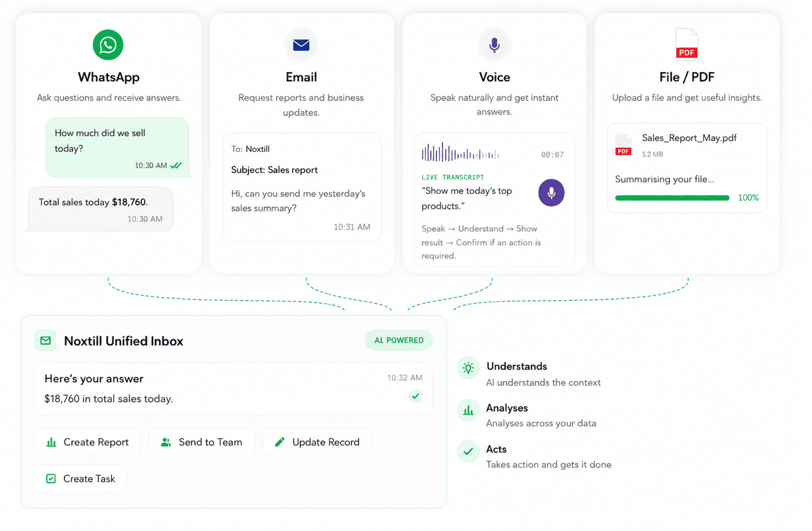The height and width of the screenshot is (531, 812).
Task: Click the Email envelope icon
Action: pyautogui.click(x=301, y=45)
